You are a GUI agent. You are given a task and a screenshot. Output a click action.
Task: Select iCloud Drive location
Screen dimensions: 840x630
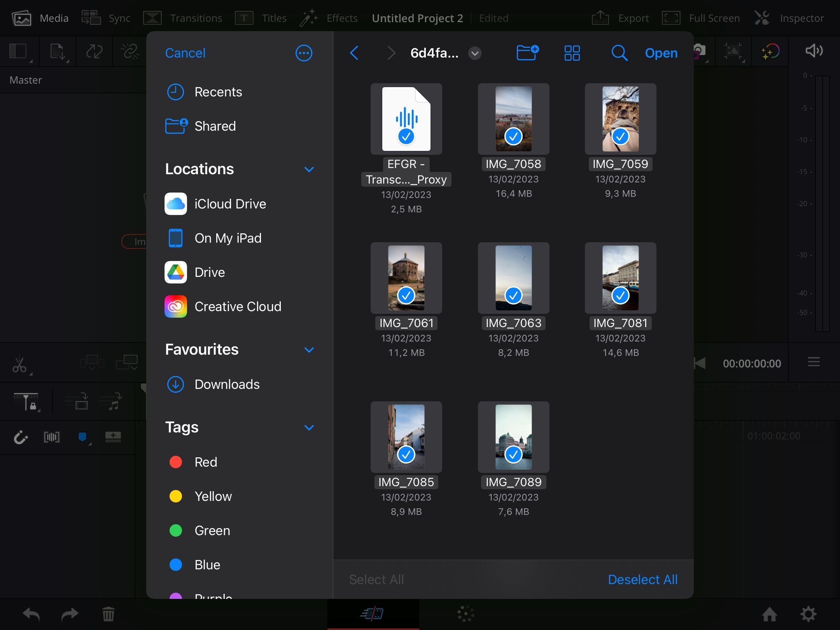(x=230, y=204)
